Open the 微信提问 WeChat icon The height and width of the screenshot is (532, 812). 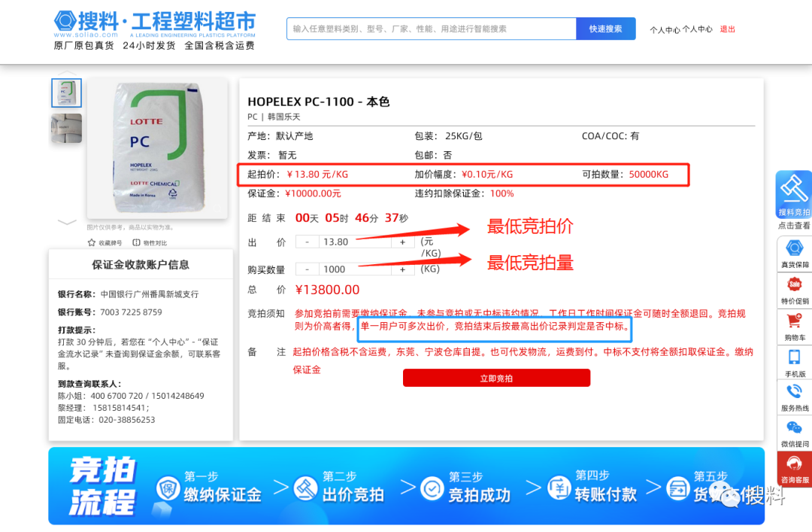tap(794, 428)
